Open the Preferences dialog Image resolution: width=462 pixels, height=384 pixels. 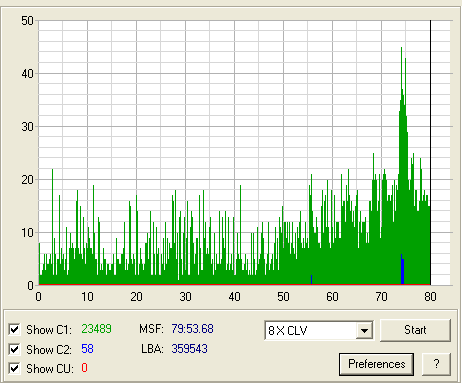376,364
